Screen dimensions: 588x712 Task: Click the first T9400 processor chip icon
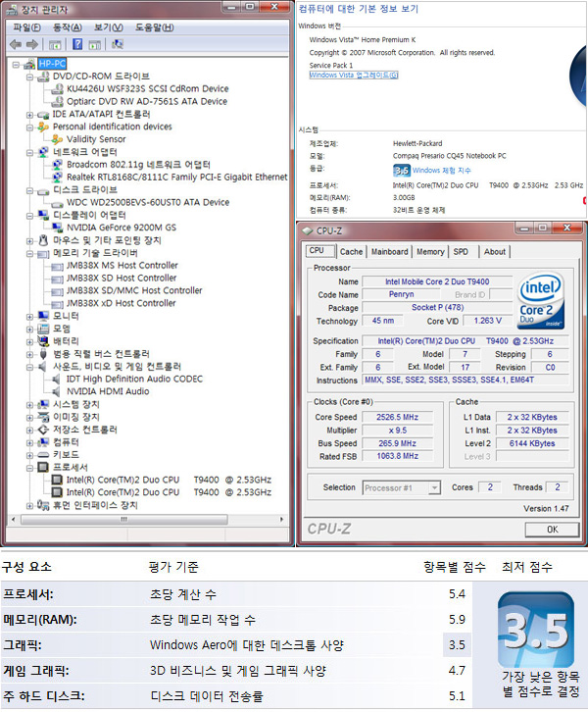[x=57, y=480]
